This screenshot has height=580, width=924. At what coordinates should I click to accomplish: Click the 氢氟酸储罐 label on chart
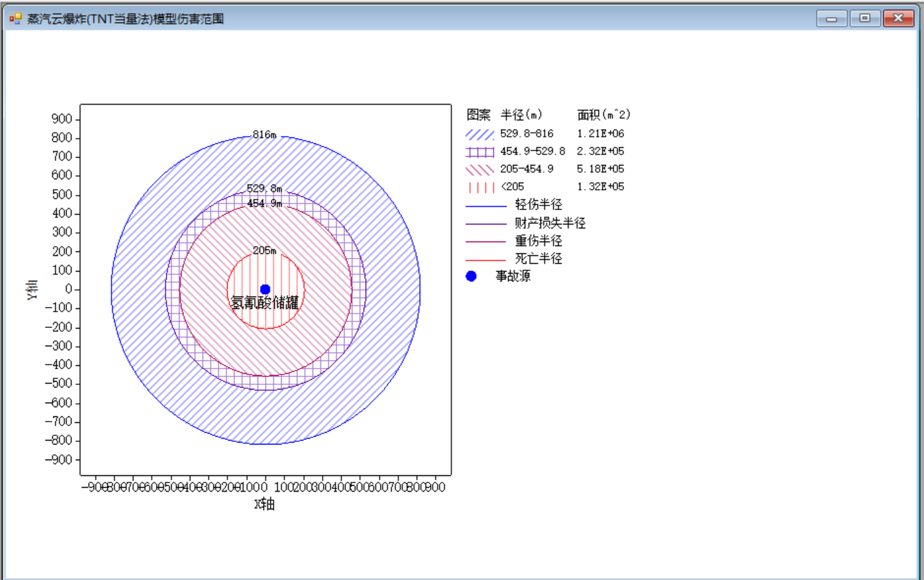click(265, 302)
